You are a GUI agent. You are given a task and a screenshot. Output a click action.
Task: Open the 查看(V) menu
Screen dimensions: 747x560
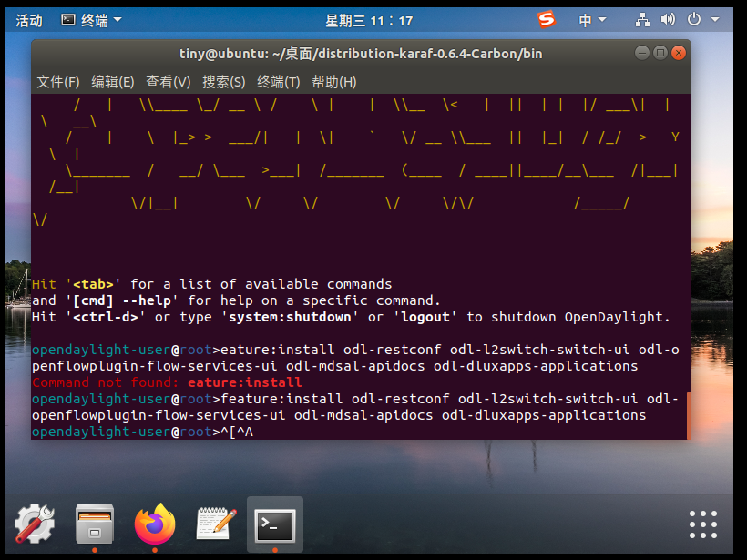(168, 82)
